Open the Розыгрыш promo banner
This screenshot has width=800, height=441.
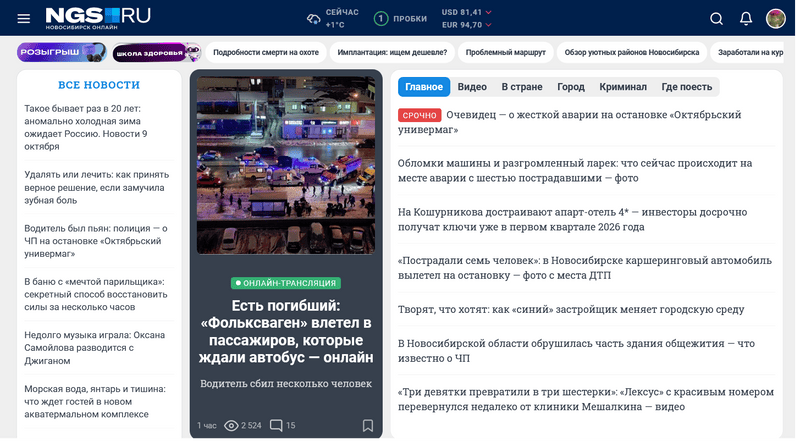click(61, 52)
